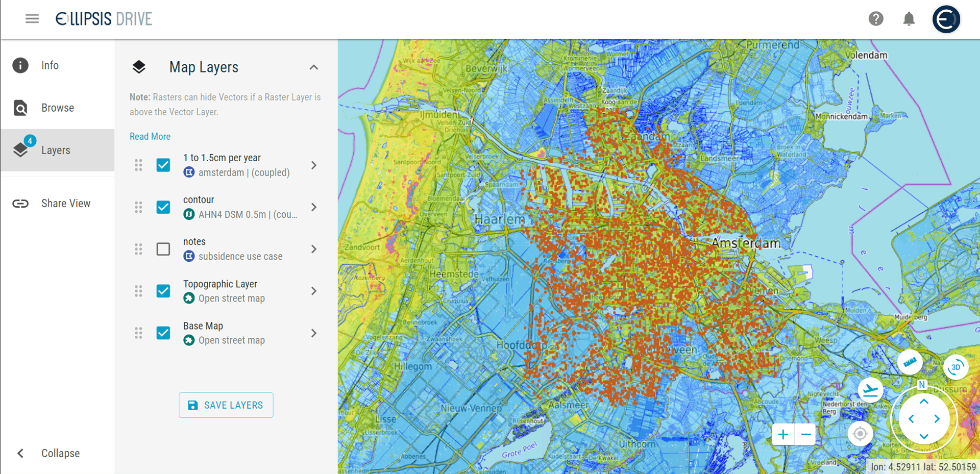Click the lon lat coordinate readout

tap(923, 467)
